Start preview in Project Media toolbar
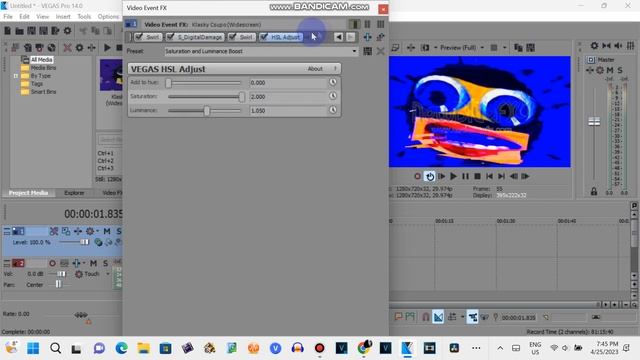The width and height of the screenshot is (640, 360). click(107, 48)
